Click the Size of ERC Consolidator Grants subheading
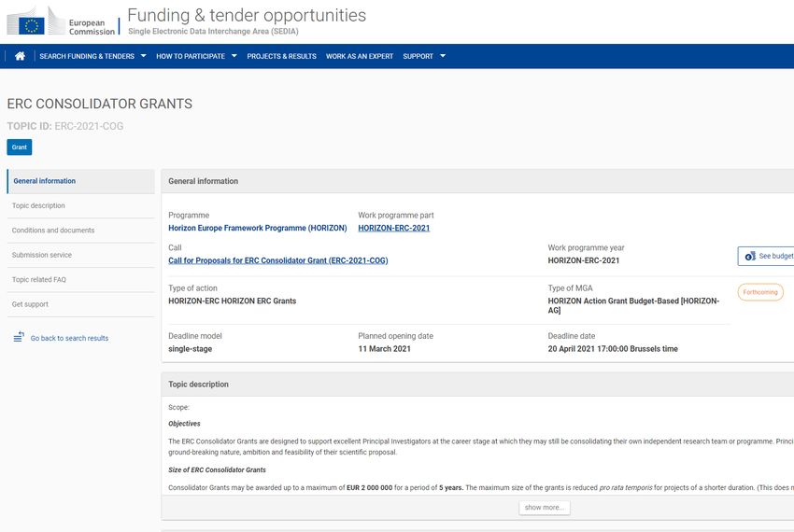Screen dimensions: 794x532 click(218, 469)
